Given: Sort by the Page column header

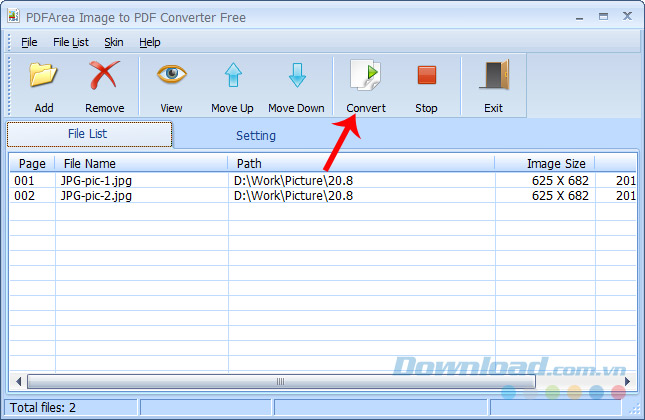Looking at the screenshot, I should coord(32,164).
